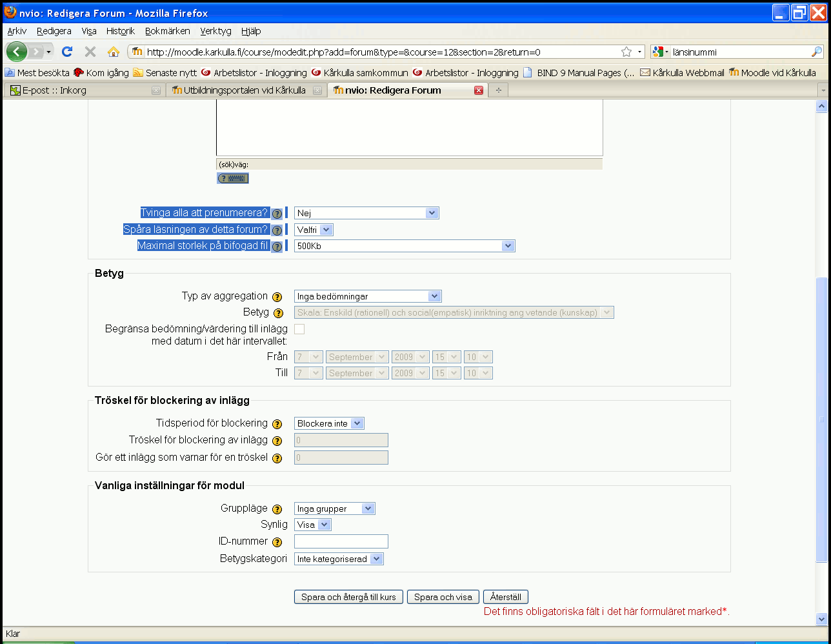Open the Synlig Visa dropdown
The width and height of the screenshot is (831, 644).
[312, 525]
